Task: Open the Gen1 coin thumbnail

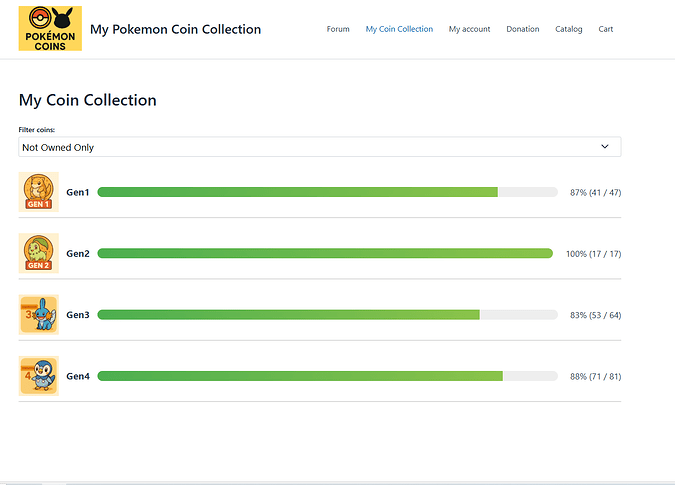Action: coord(39,192)
